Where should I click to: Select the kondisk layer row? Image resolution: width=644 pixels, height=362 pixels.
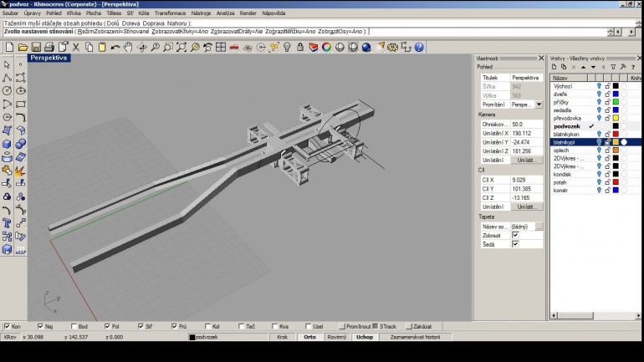click(595, 174)
